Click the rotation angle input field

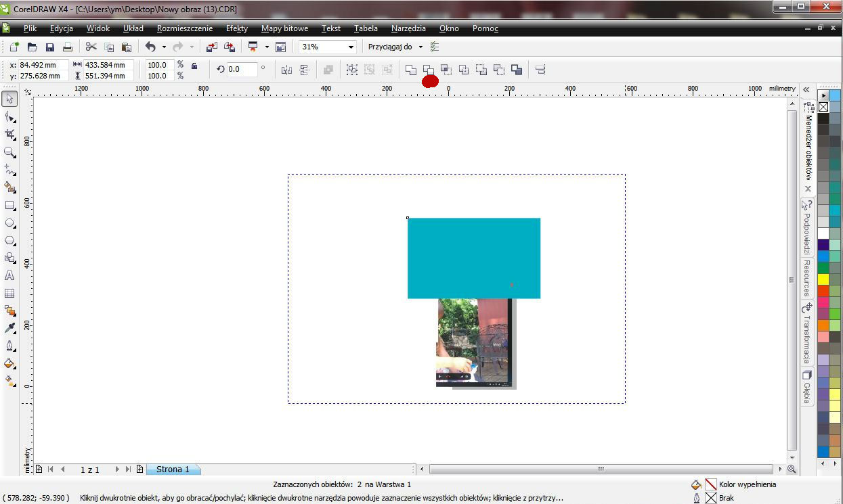pos(242,69)
